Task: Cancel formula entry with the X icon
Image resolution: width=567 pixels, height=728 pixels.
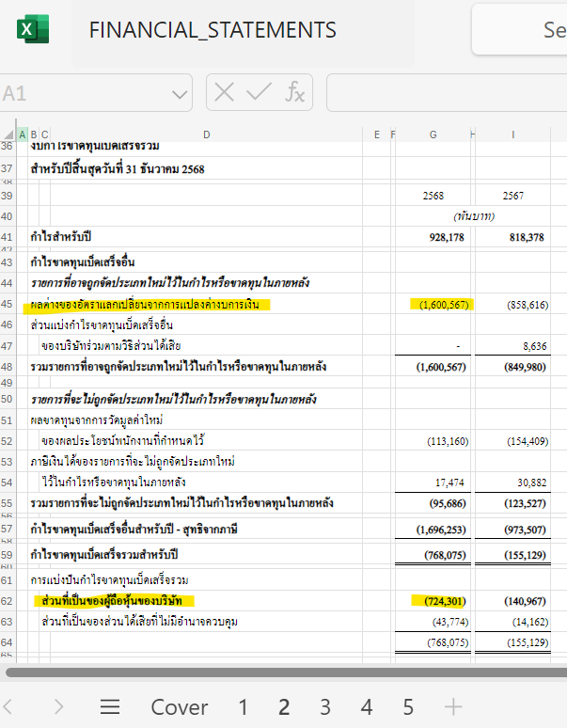Action: click(x=224, y=92)
